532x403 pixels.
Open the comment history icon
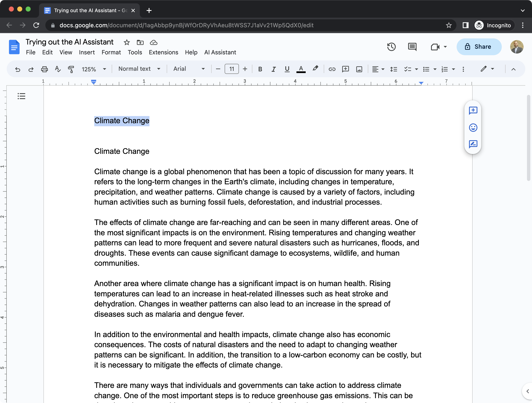(412, 47)
